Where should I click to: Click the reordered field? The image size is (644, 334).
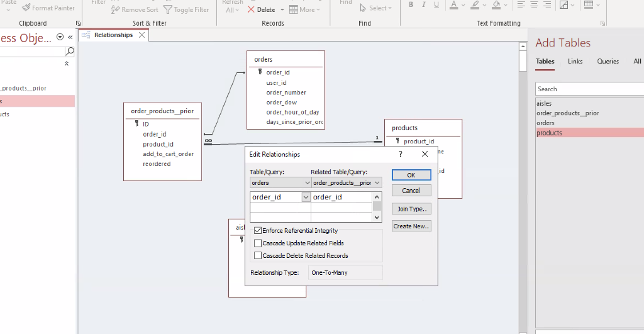click(157, 164)
